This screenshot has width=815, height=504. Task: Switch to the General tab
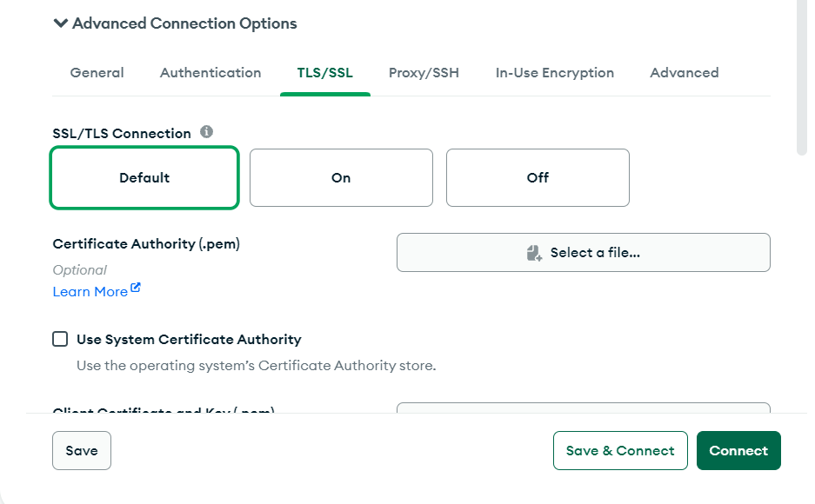click(x=97, y=73)
